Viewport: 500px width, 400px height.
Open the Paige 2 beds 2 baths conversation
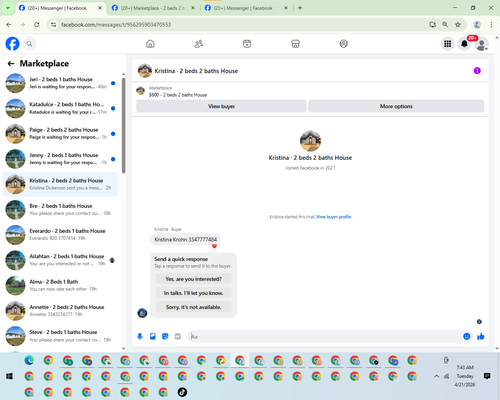tap(60, 134)
